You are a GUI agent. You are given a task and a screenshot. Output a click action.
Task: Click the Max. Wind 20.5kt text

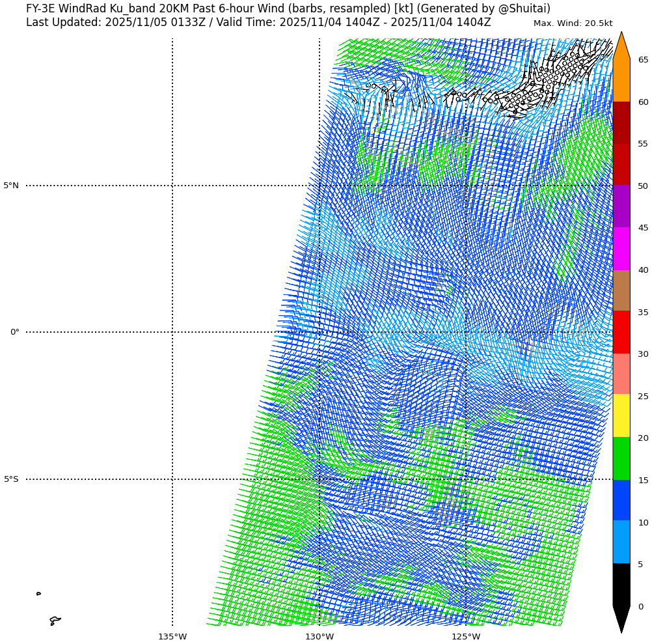pos(573,23)
